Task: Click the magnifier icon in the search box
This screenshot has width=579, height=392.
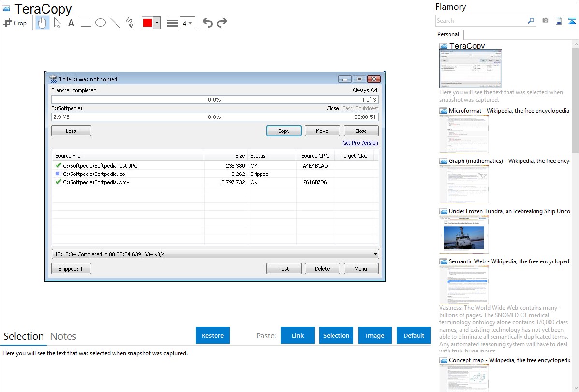Action: click(x=531, y=21)
